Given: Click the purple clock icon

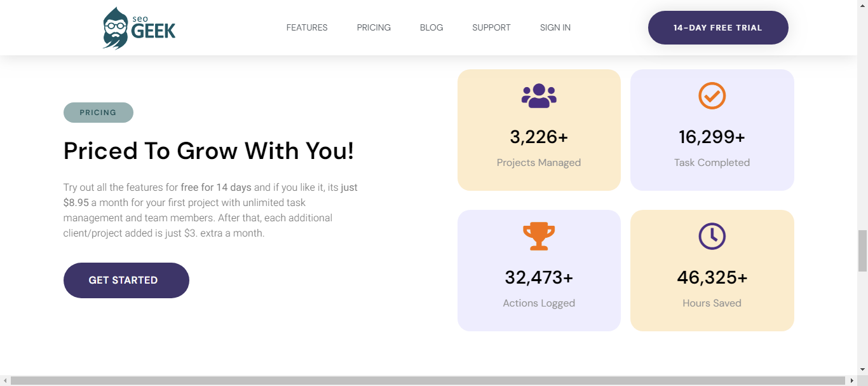Looking at the screenshot, I should point(712,236).
